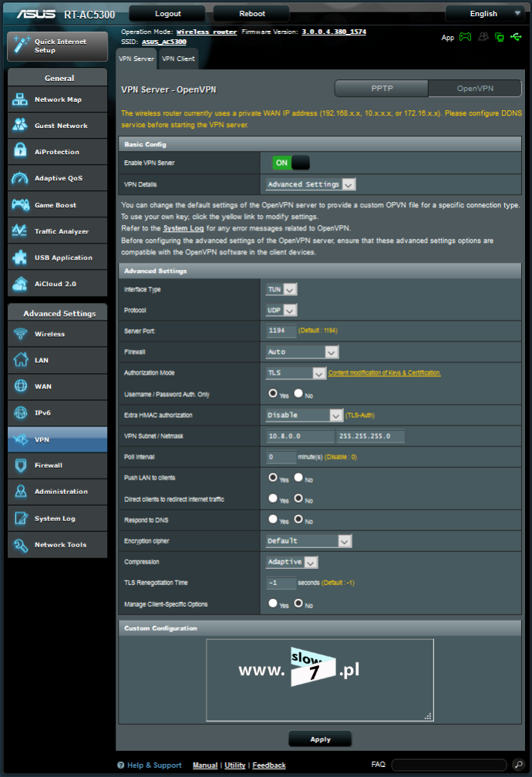The height and width of the screenshot is (777, 532).
Task: Click the game controller status icon
Action: coord(465,37)
